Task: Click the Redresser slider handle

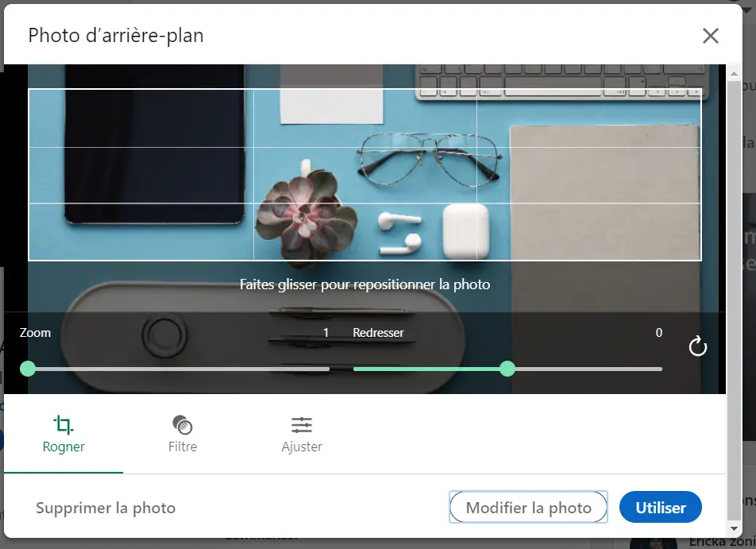Action: pos(507,369)
